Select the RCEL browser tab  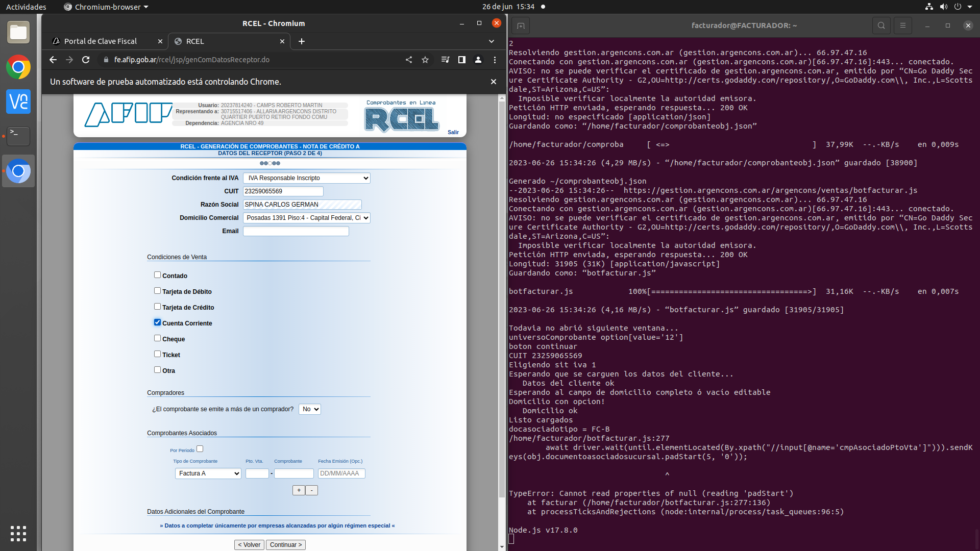[230, 41]
